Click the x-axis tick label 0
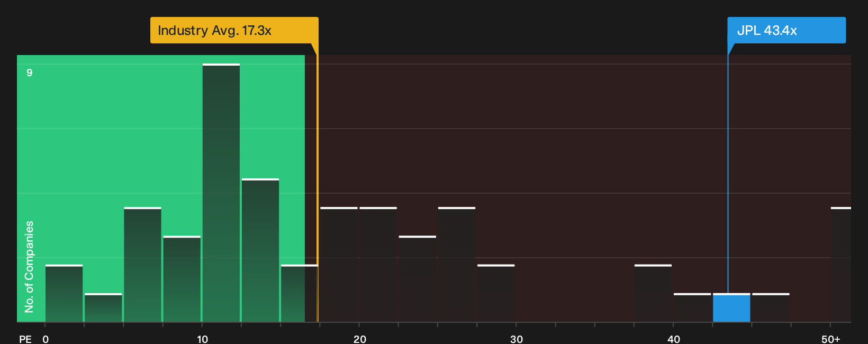The width and height of the screenshot is (868, 344). [x=46, y=339]
